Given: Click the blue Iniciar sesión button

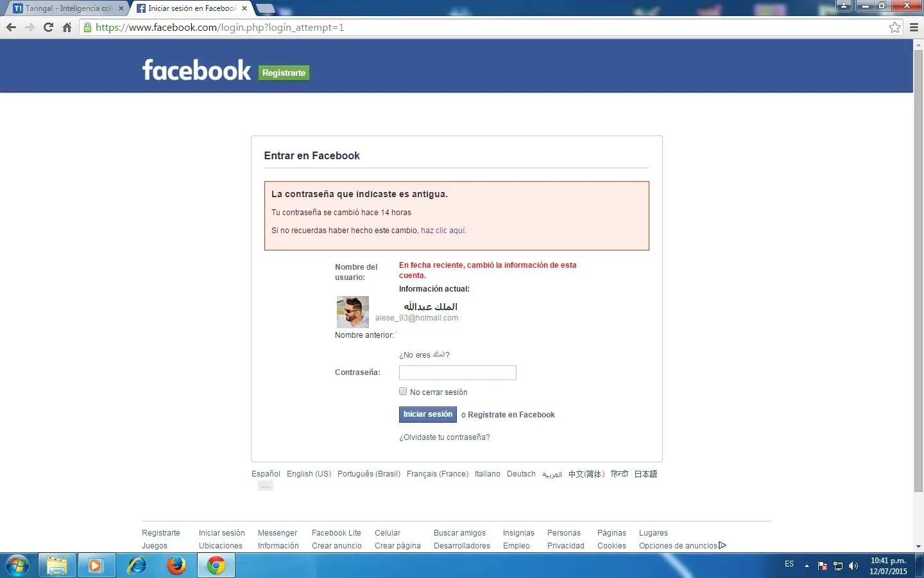Looking at the screenshot, I should click(428, 414).
